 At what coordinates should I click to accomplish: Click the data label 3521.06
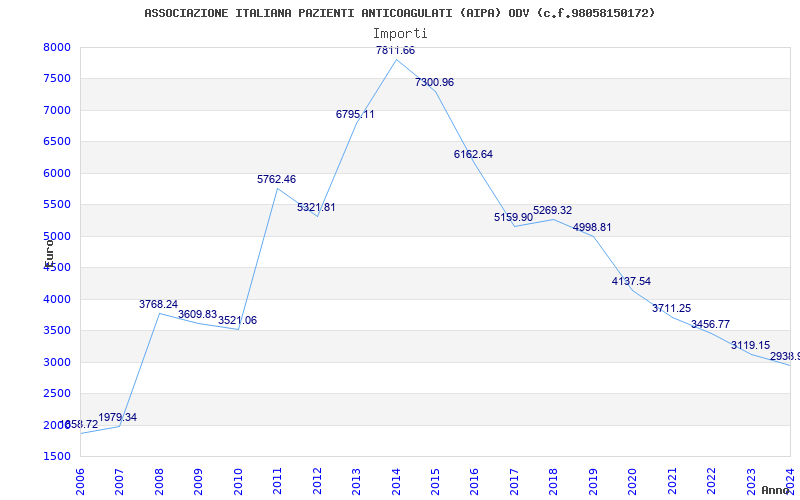237,321
